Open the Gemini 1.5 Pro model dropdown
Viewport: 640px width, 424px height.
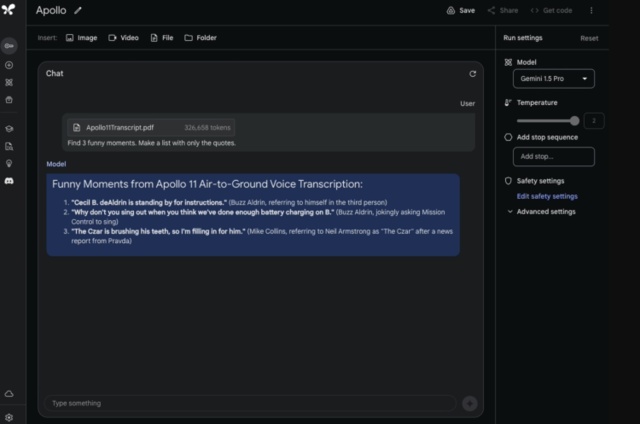(554, 78)
